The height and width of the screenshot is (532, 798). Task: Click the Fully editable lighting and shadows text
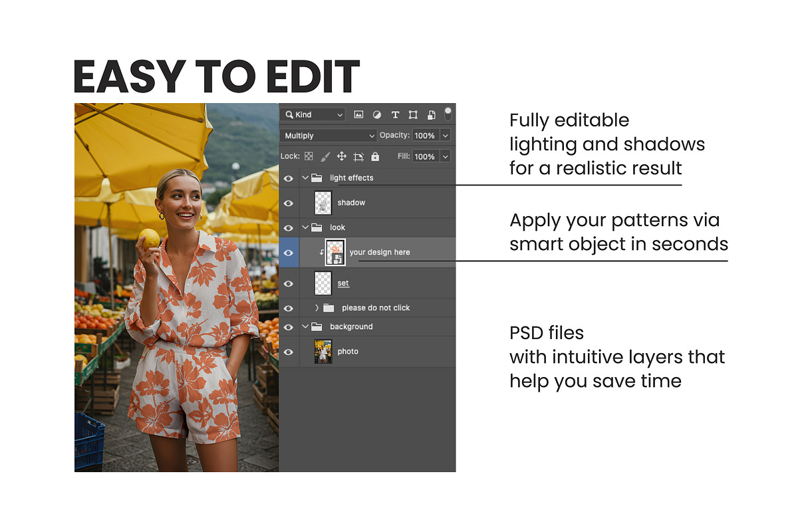point(607,144)
